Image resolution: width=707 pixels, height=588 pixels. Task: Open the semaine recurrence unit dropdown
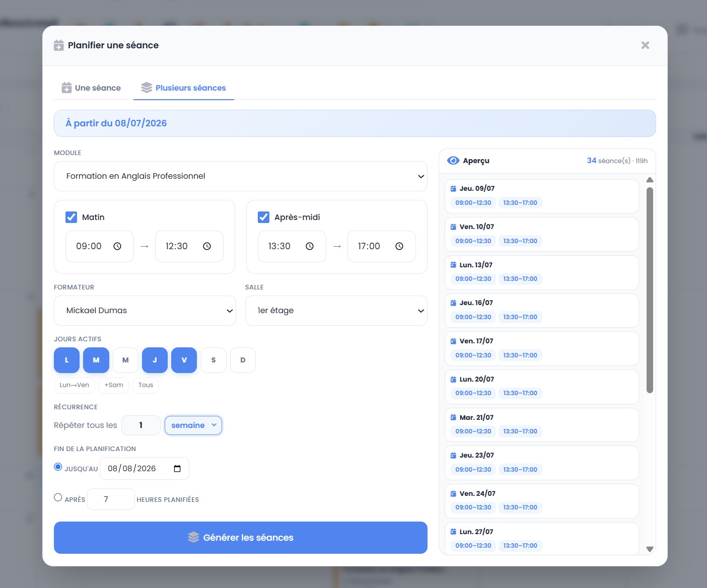[x=193, y=425]
